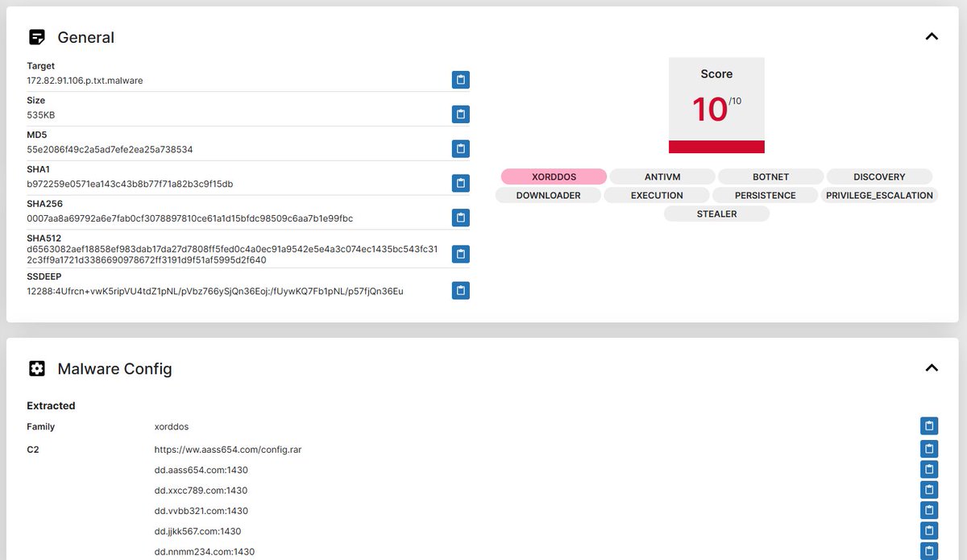Click the Malware Config title
The image size is (967, 560).
coord(114,369)
